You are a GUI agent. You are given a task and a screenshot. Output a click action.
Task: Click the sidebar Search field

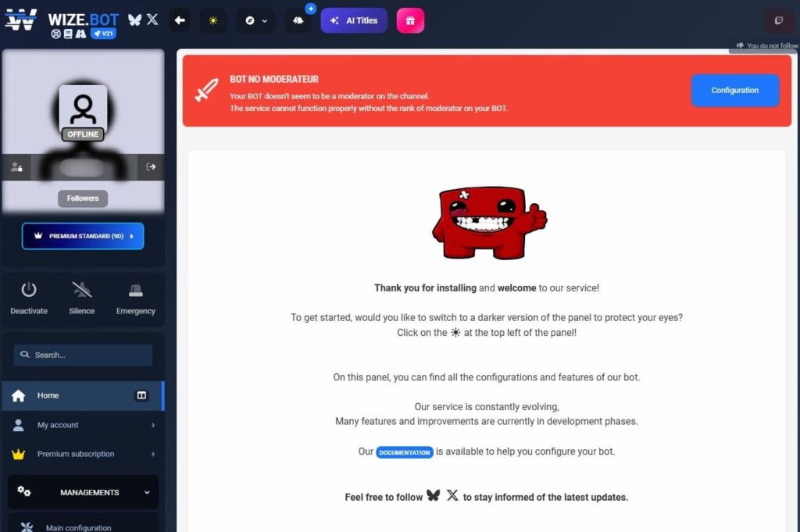(x=83, y=355)
